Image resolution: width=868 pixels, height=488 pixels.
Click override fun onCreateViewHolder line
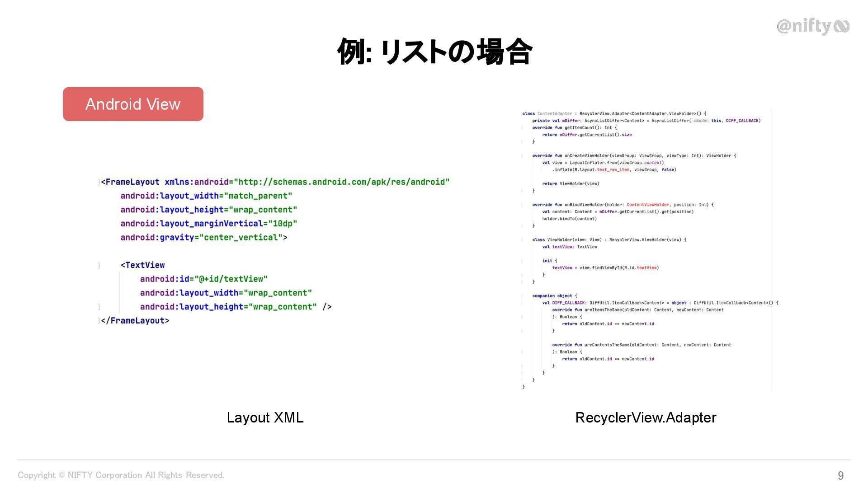pyautogui.click(x=634, y=156)
